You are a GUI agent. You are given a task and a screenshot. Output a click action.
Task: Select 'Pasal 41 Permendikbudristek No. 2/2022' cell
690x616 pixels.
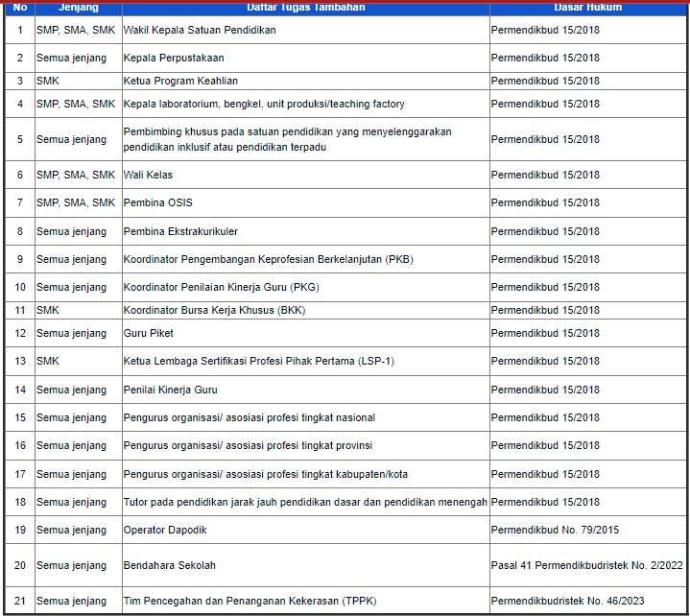point(588,565)
